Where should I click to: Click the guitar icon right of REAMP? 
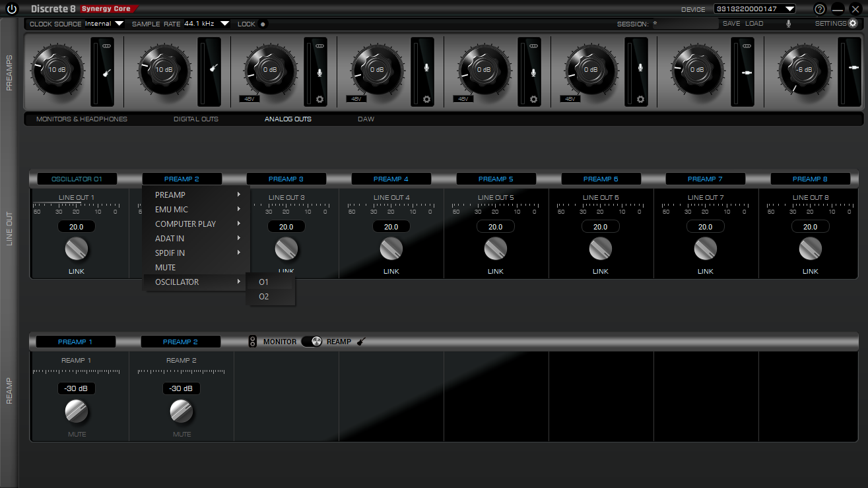point(361,342)
